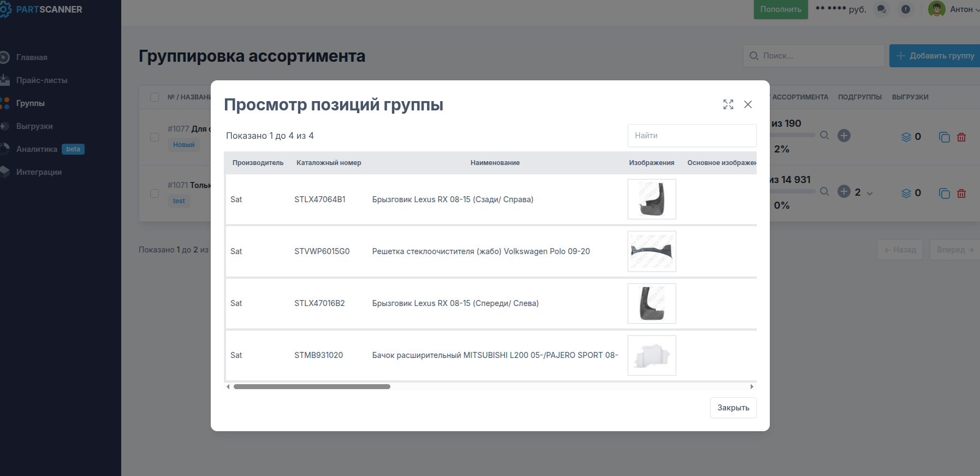Focus the Поиск search field on groups page
Image resolution: width=980 pixels, height=476 pixels.
pyautogui.click(x=813, y=56)
